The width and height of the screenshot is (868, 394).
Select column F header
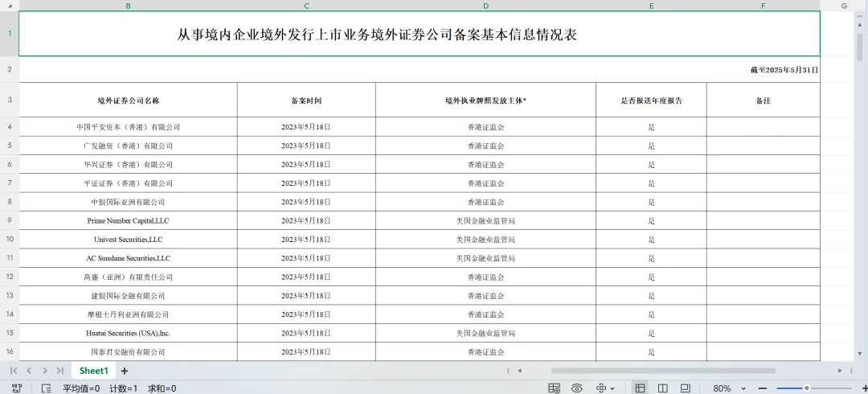tap(763, 6)
